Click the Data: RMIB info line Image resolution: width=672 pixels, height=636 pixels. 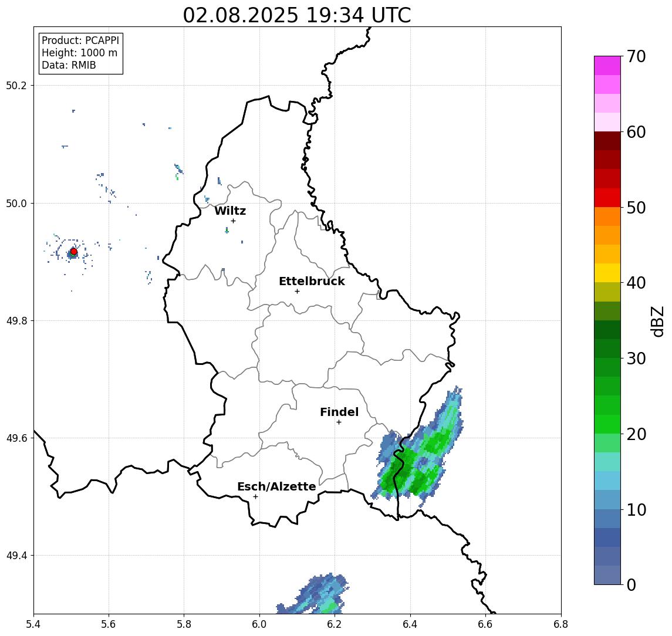pos(69,65)
